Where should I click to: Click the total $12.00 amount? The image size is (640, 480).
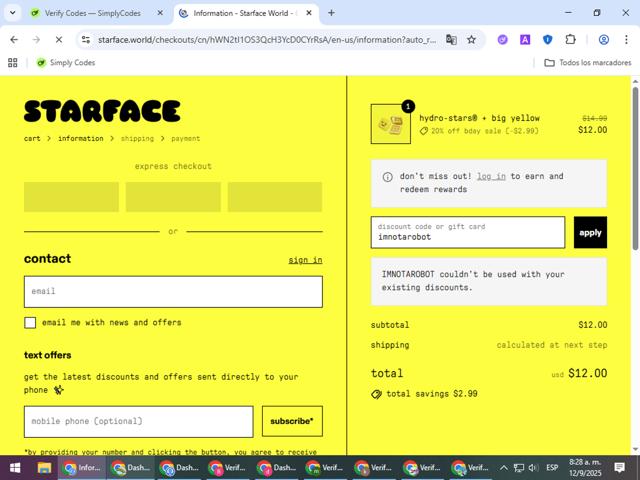[x=587, y=373]
